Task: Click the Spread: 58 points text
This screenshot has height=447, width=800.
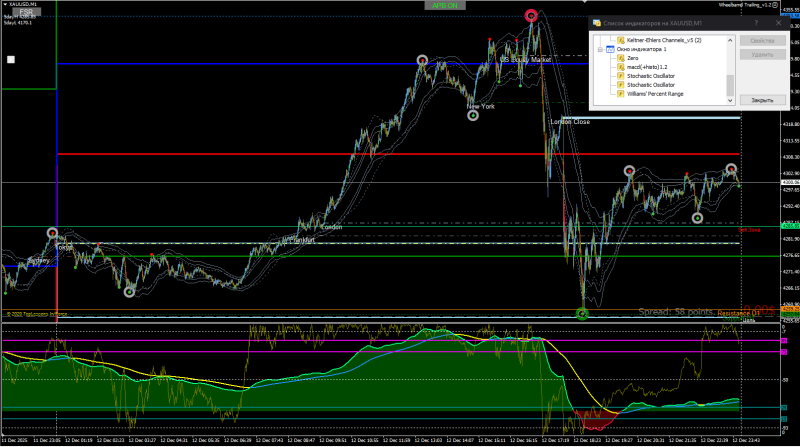Action: coord(676,312)
